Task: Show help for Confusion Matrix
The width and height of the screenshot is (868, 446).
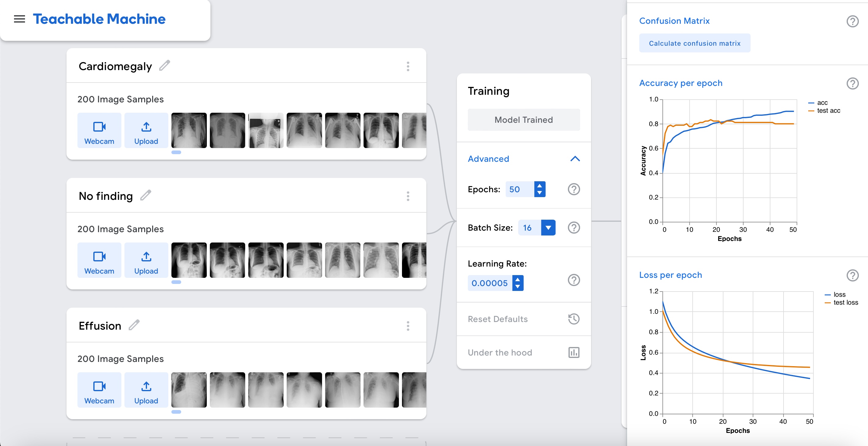Action: pos(852,22)
